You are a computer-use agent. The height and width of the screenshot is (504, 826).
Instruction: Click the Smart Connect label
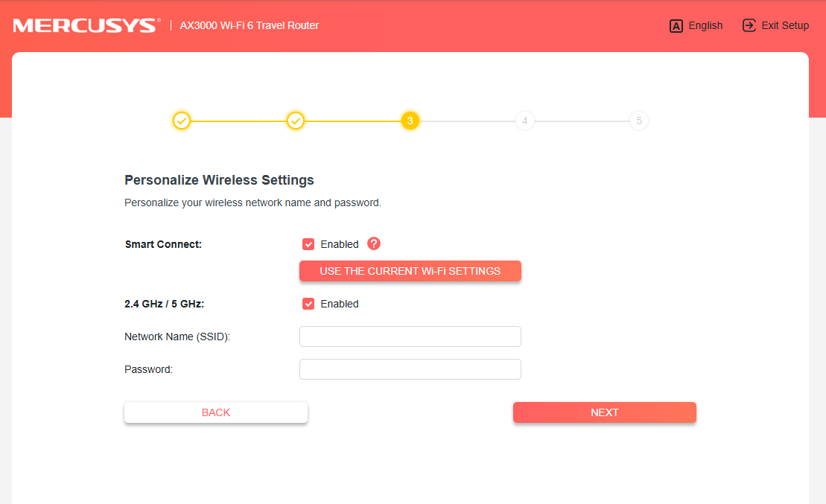163,244
